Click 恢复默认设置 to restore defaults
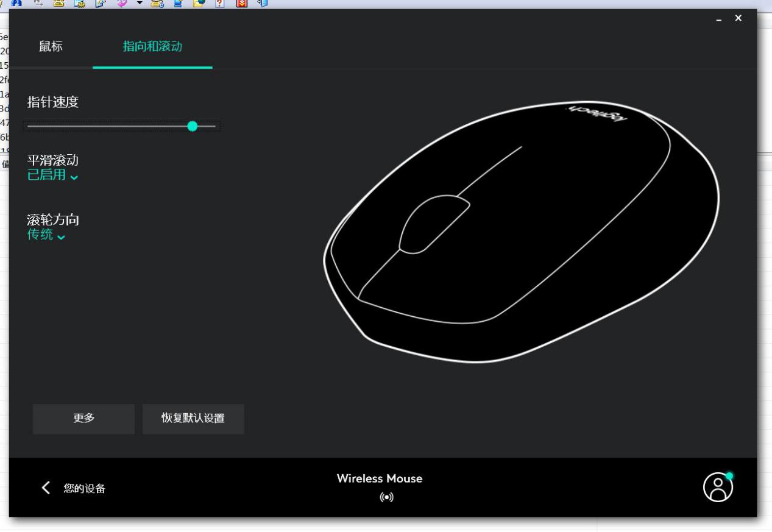Screen dimensions: 772x532 (193, 419)
